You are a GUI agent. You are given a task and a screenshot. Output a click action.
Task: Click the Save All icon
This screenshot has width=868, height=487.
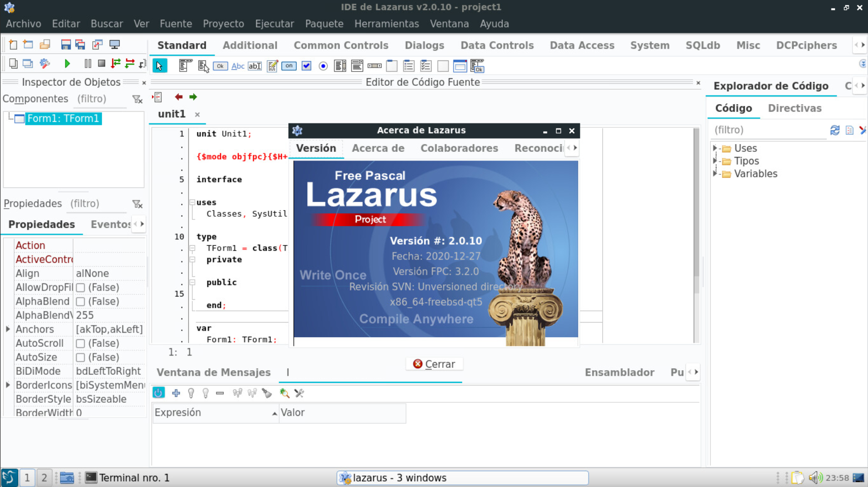(x=80, y=45)
